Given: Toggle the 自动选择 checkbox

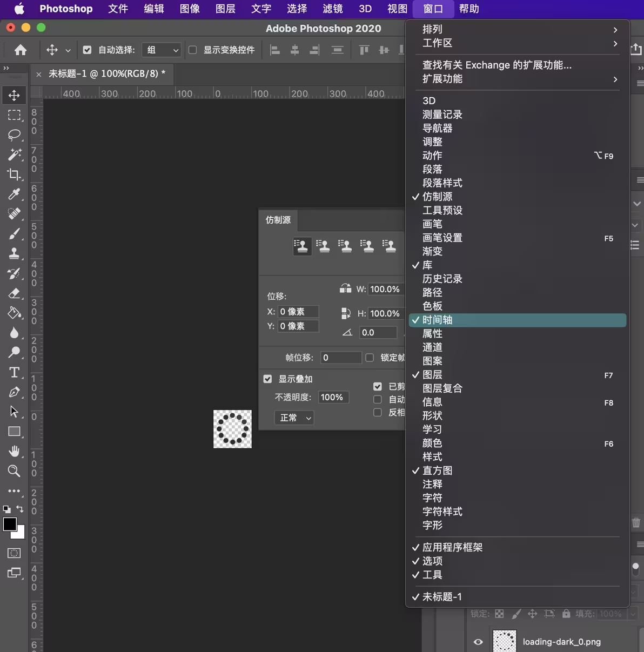Looking at the screenshot, I should click(x=87, y=50).
